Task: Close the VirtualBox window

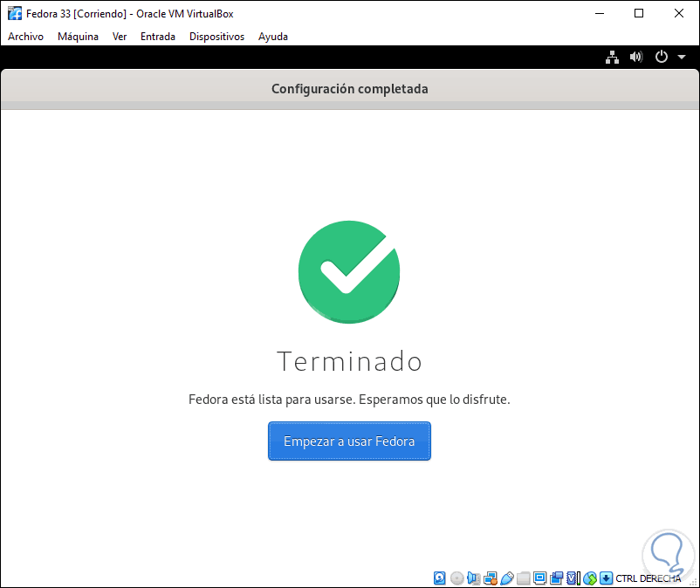Action: click(678, 13)
